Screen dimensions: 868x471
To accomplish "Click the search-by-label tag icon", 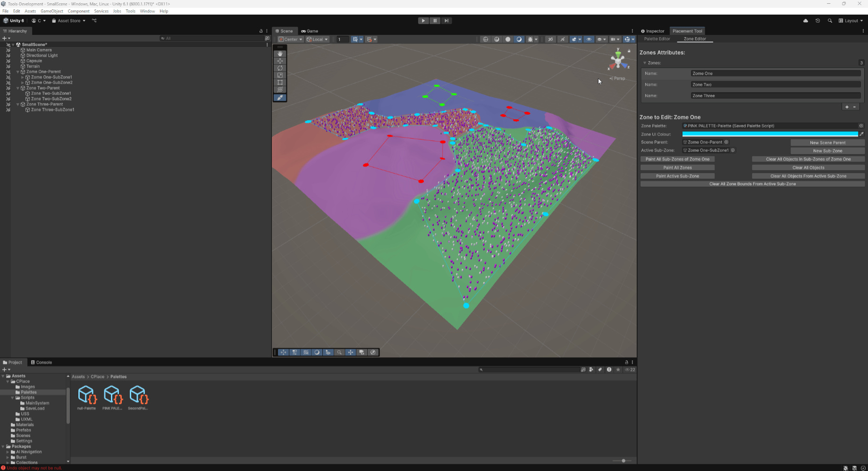I will 600,370.
